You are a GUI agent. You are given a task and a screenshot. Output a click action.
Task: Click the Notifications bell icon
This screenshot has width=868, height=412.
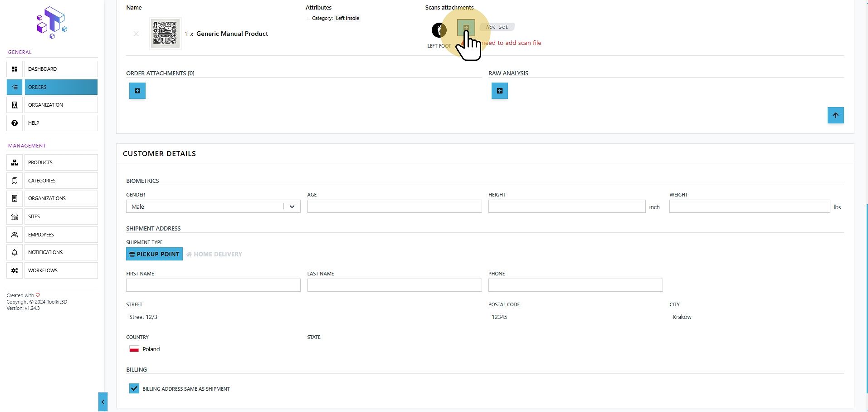pyautogui.click(x=15, y=252)
